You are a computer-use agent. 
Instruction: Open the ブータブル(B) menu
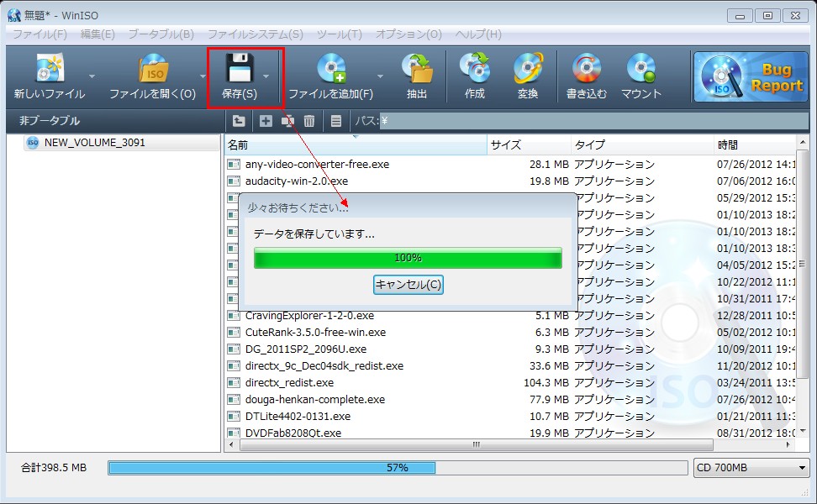pyautogui.click(x=161, y=34)
